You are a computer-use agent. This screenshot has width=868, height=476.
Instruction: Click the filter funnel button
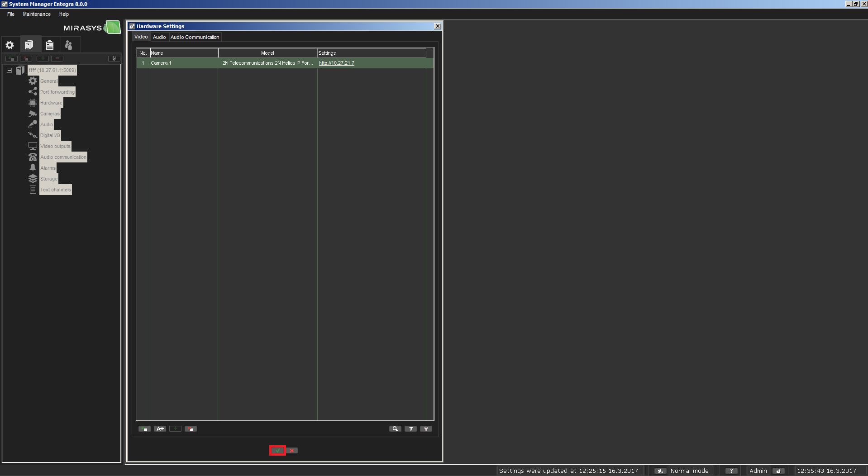[410, 428]
